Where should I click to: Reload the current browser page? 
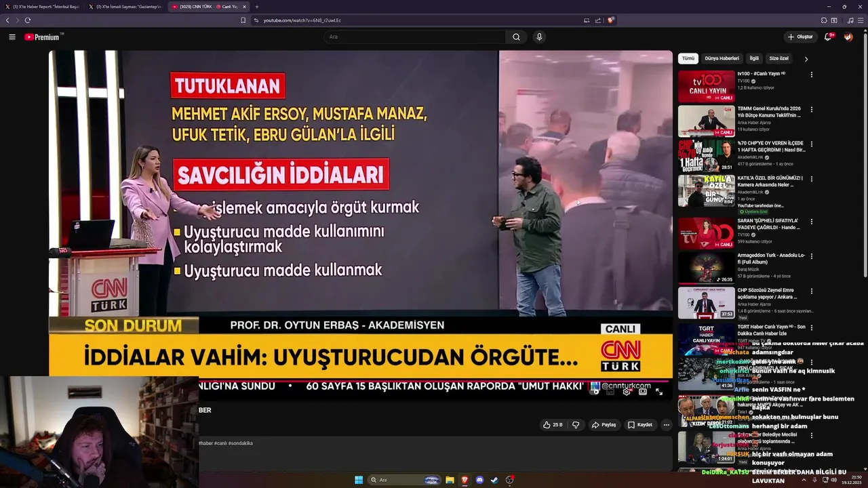tap(28, 20)
